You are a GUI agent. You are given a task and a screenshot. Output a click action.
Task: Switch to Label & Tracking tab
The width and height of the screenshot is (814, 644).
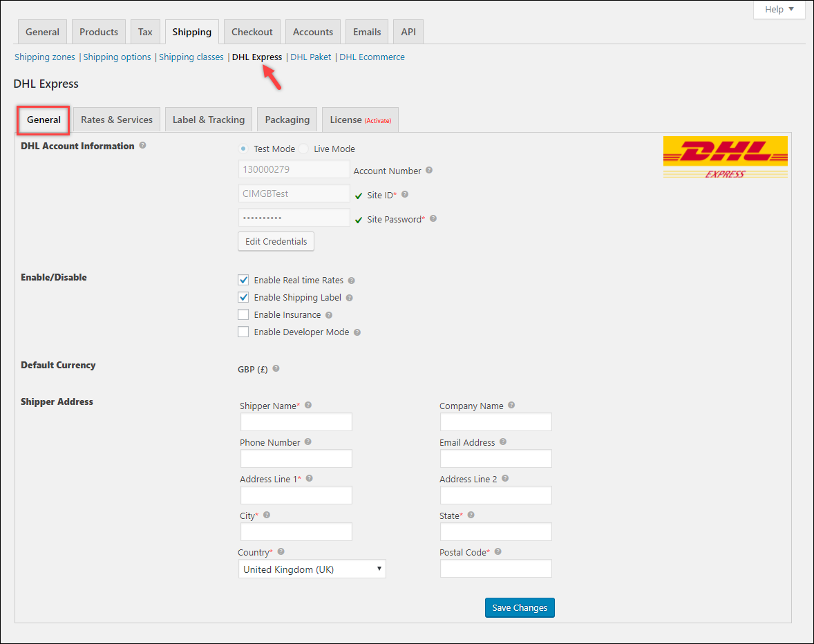pyautogui.click(x=209, y=120)
